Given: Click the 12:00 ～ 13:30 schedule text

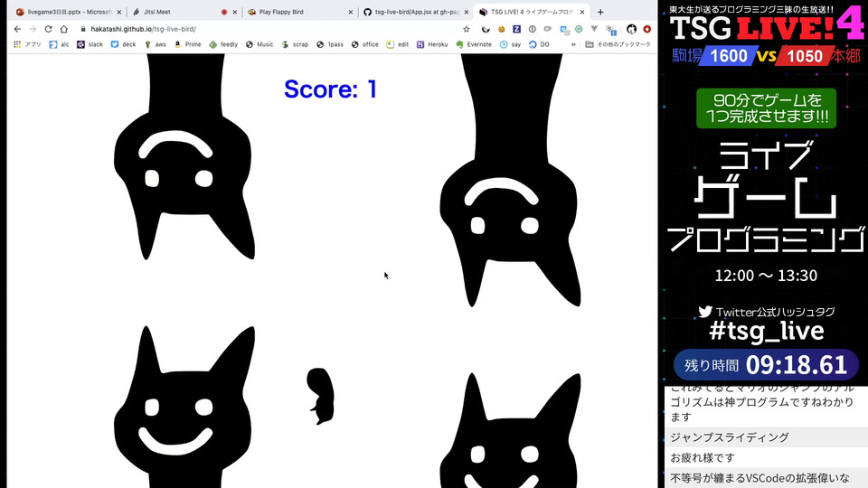Looking at the screenshot, I should [x=766, y=275].
